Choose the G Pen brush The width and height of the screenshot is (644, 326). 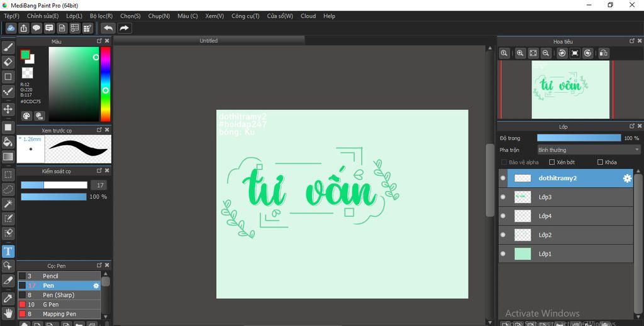click(x=59, y=304)
